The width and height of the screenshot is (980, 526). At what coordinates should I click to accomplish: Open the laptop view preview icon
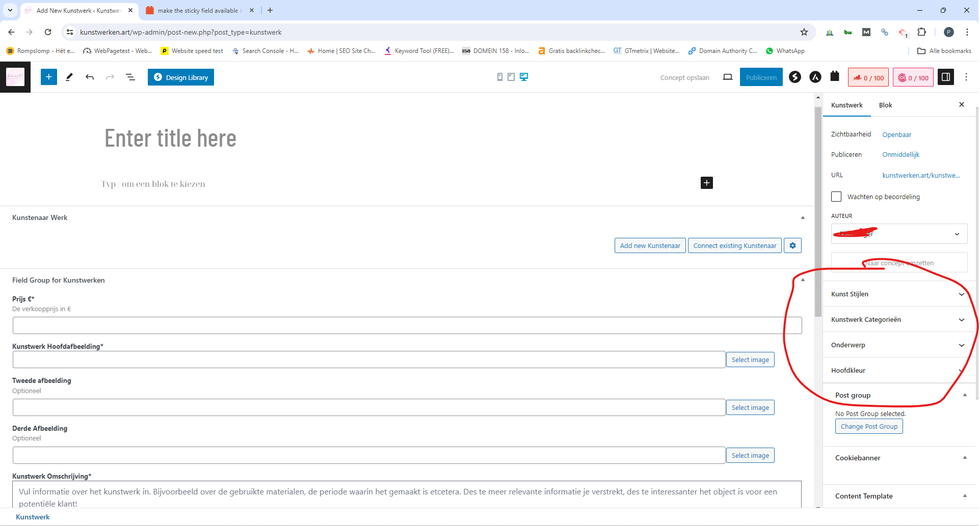pyautogui.click(x=728, y=77)
